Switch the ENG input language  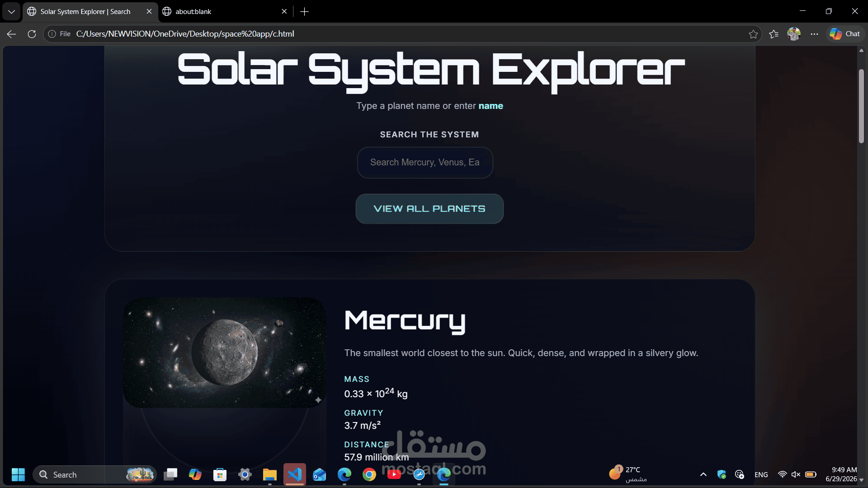[761, 474]
